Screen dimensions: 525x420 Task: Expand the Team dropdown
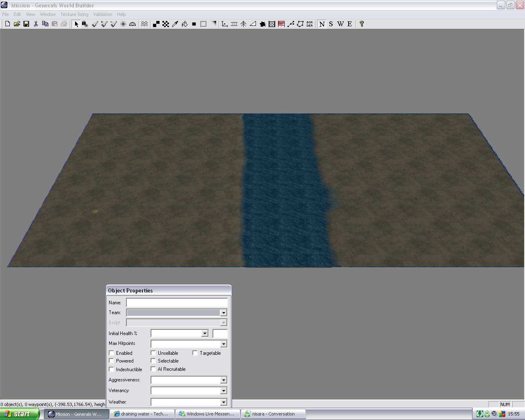[x=224, y=313]
